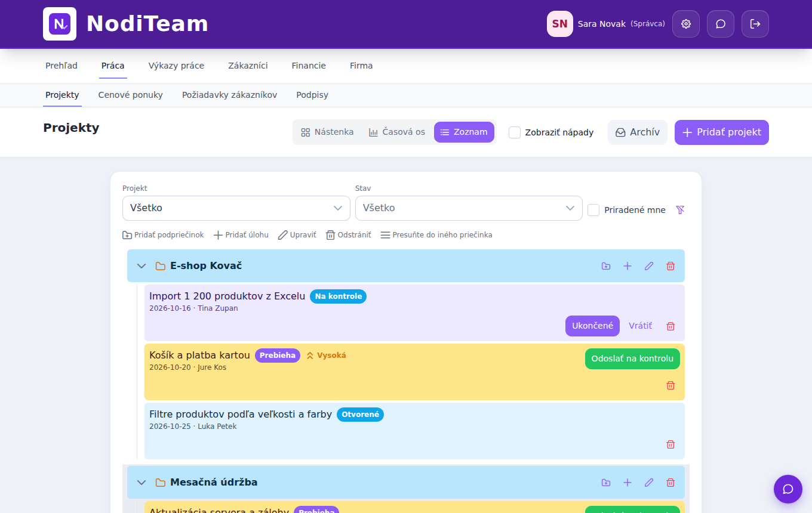The height and width of the screenshot is (513, 812).
Task: Switch to Nástenka view
Action: (327, 132)
